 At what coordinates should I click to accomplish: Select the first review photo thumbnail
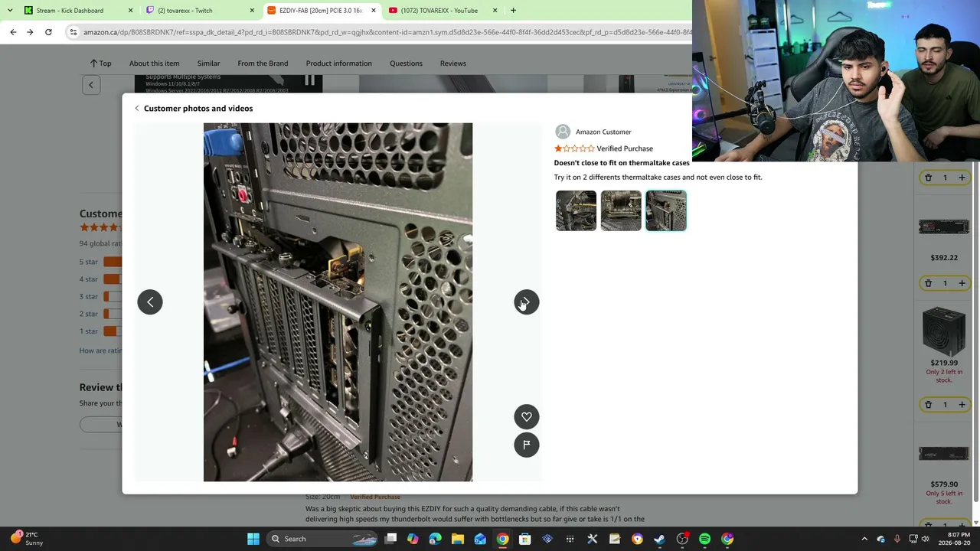click(576, 210)
